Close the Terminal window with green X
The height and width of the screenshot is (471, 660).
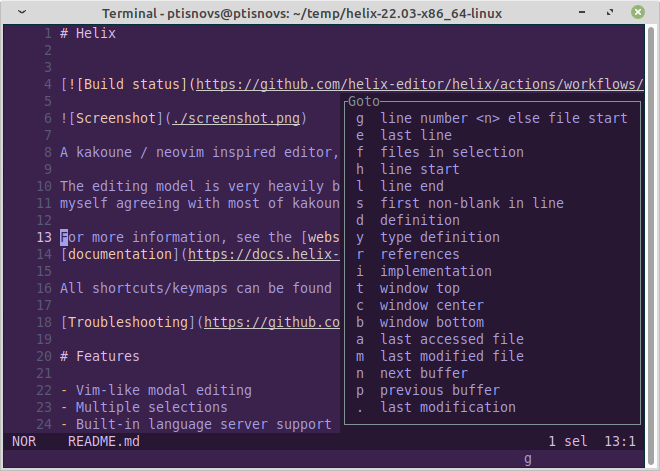pyautogui.click(x=637, y=12)
